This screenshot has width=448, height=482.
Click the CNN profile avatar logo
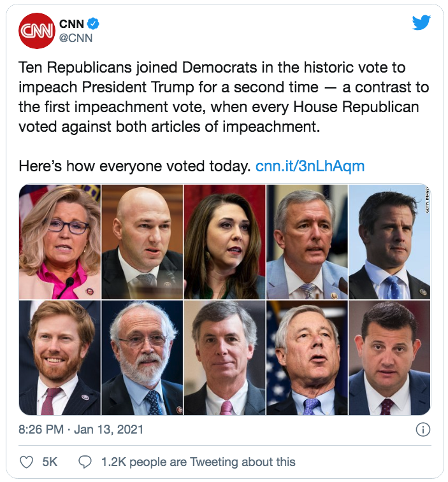[37, 31]
